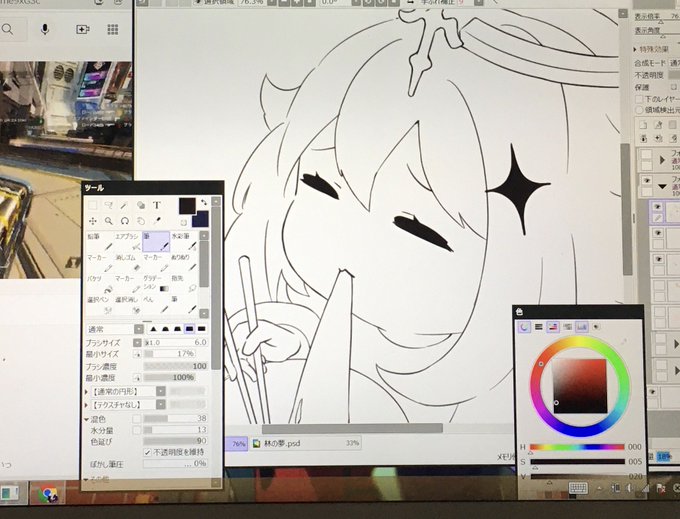
Task: Open the brush size multiplier dropdown
Action: pos(137,343)
